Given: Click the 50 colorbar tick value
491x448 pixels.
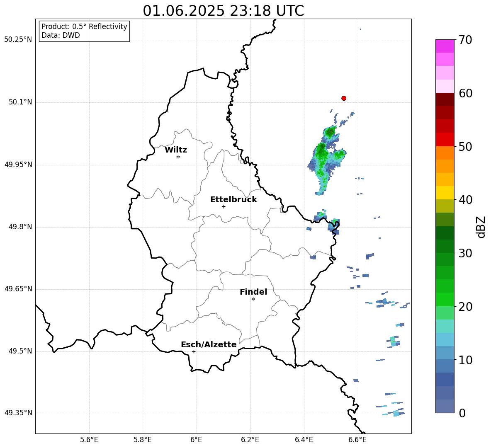Looking at the screenshot, I should click(465, 147).
